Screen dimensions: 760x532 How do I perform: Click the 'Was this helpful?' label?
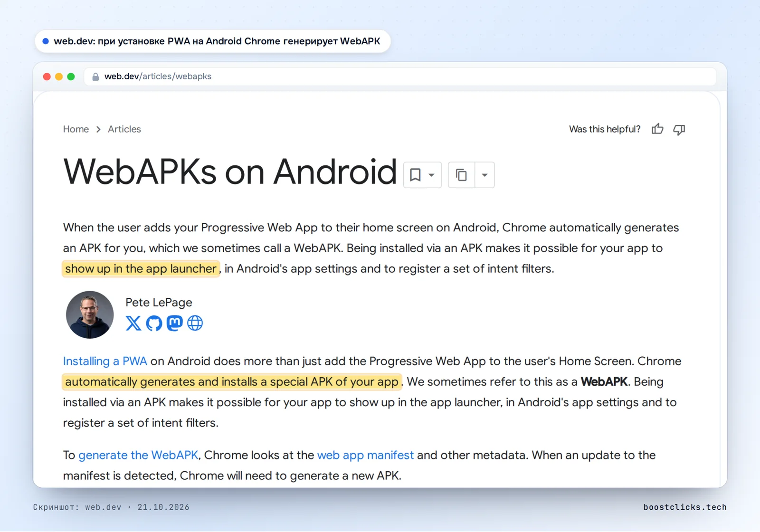tap(605, 129)
